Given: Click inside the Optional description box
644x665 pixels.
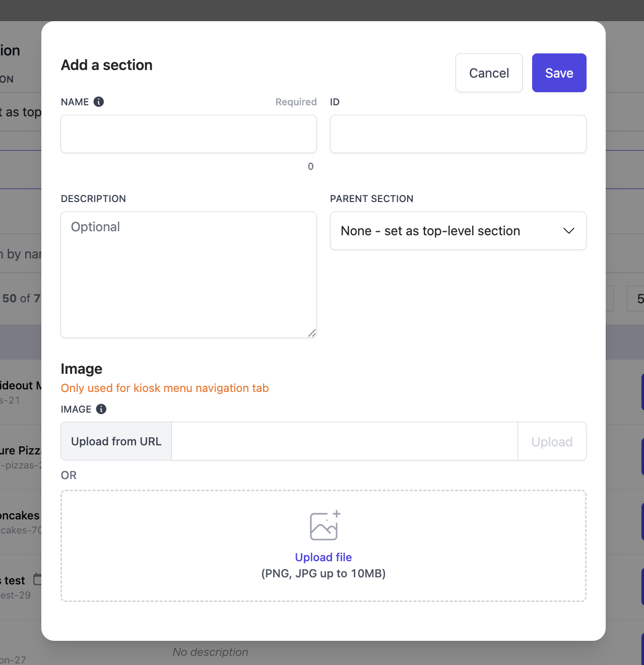Looking at the screenshot, I should 188,275.
